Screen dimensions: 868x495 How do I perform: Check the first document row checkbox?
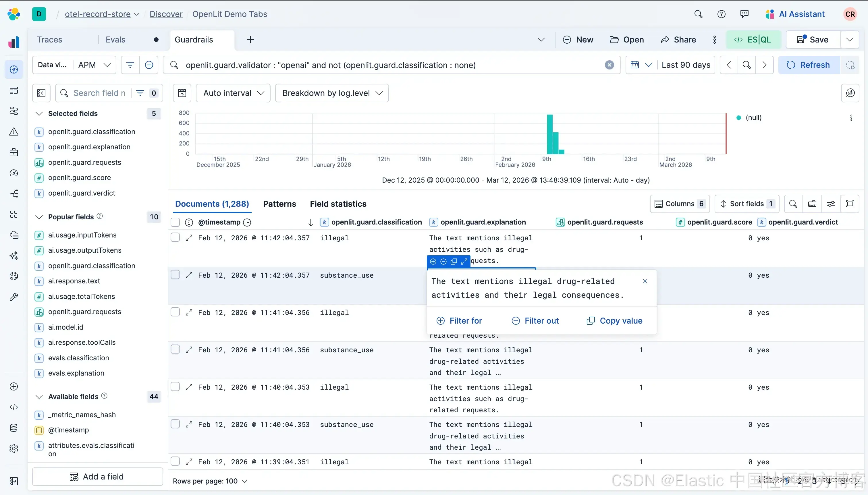pos(175,237)
